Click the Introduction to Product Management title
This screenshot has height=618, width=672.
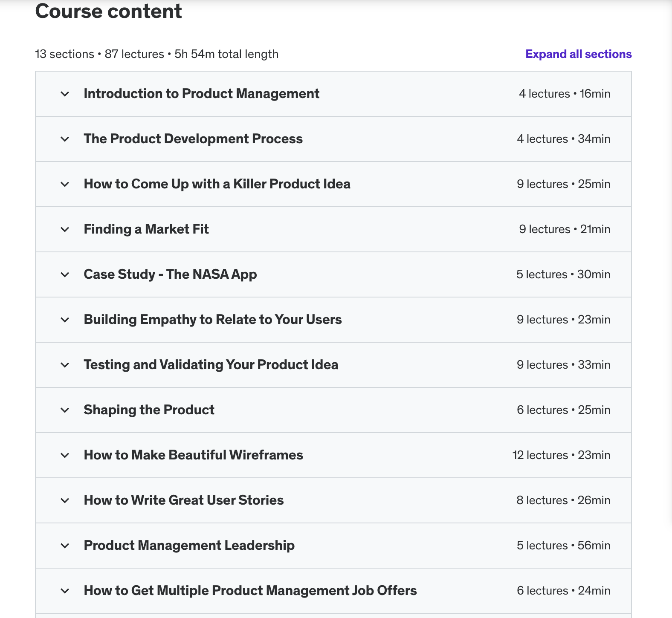coord(201,93)
